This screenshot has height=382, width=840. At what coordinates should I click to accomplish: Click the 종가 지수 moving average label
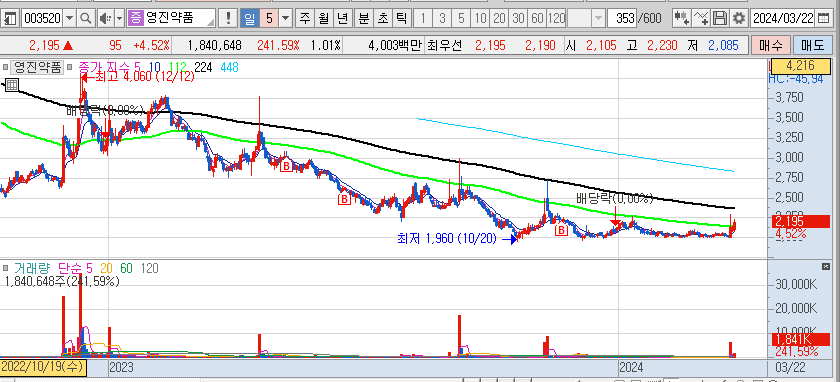click(104, 68)
